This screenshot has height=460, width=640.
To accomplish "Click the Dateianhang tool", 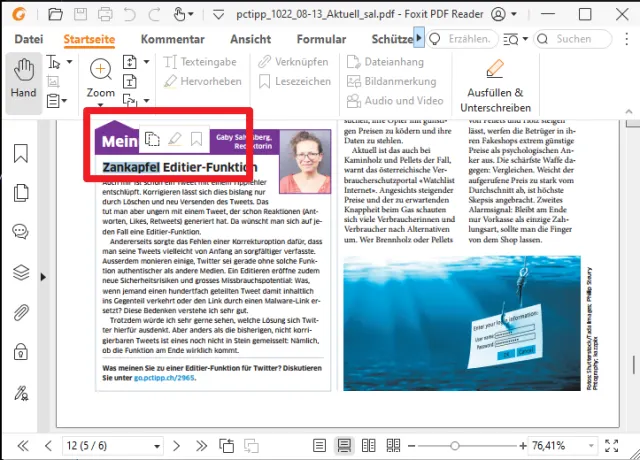I will pyautogui.click(x=385, y=62).
